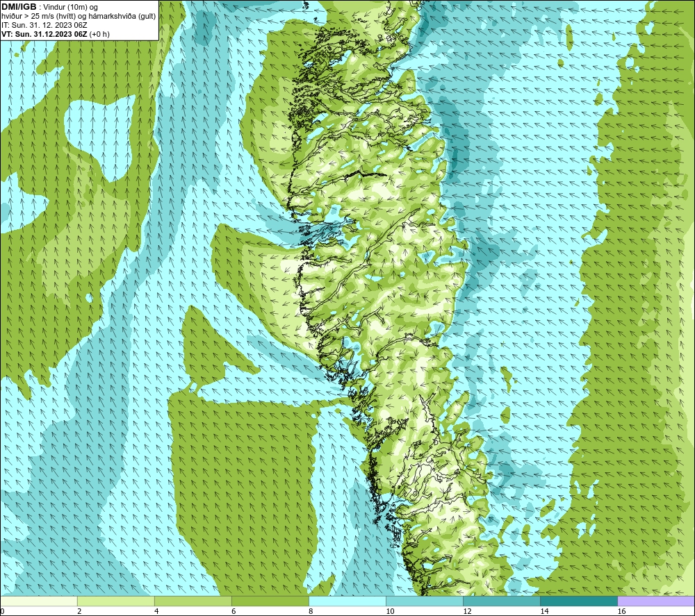
Task: Click the legend scale label '2'
Action: (79, 611)
